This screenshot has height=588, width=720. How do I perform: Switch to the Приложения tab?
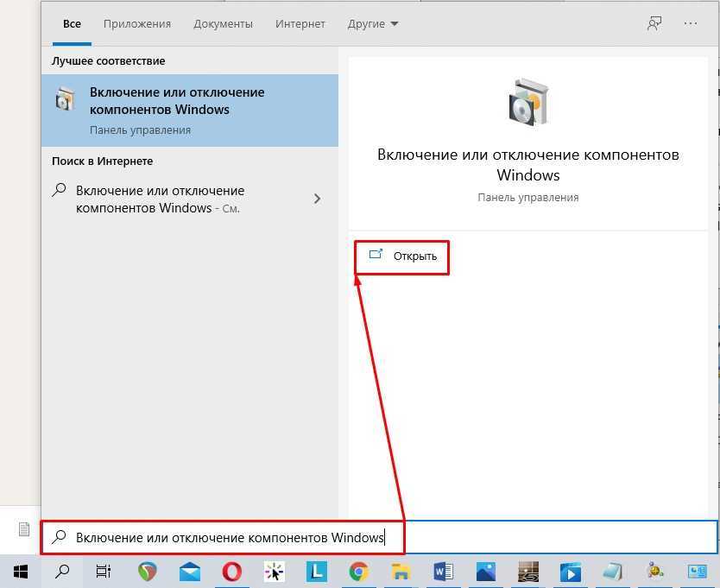tap(137, 24)
